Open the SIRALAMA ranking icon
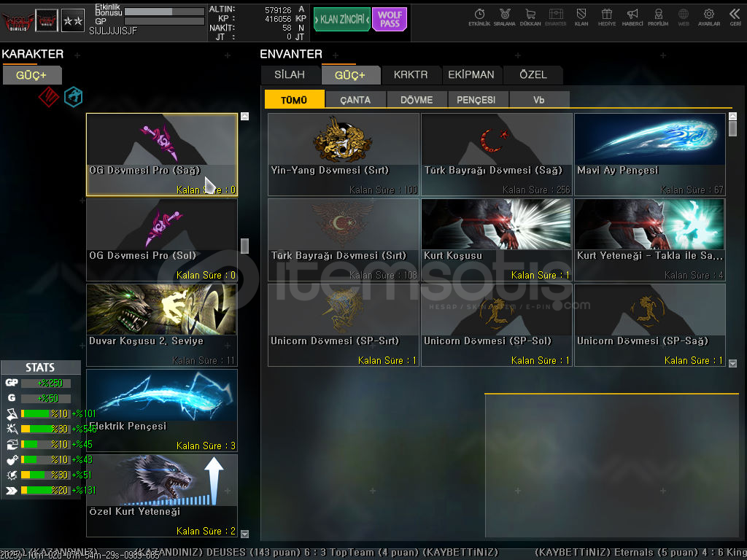The image size is (747, 560). click(505, 17)
